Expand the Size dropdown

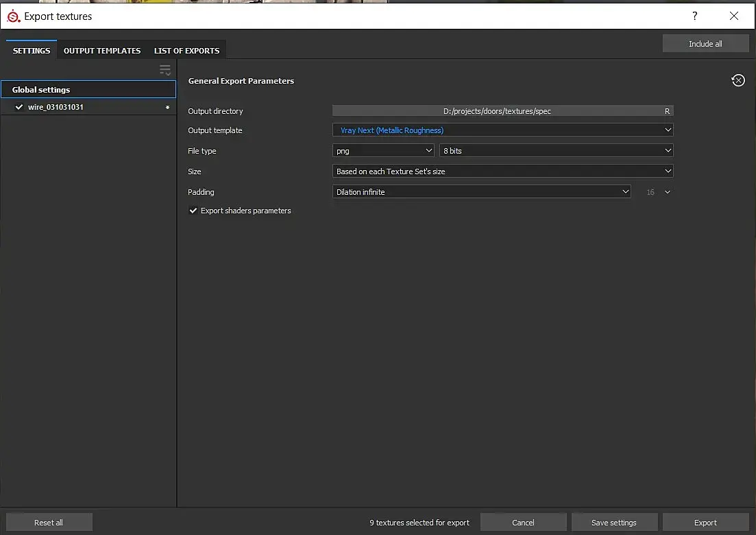(503, 171)
